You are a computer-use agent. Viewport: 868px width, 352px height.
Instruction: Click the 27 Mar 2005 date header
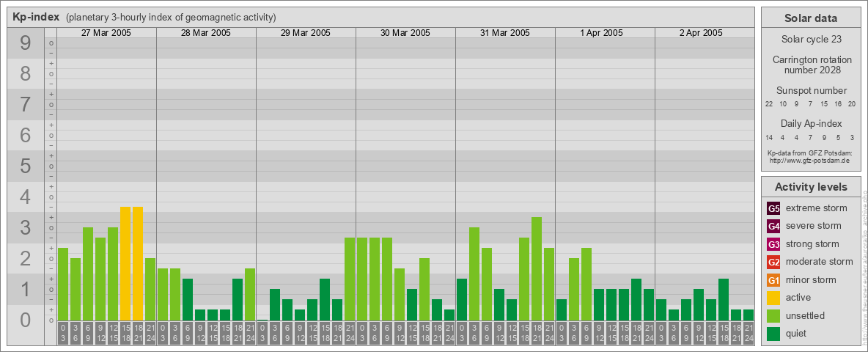pos(106,33)
